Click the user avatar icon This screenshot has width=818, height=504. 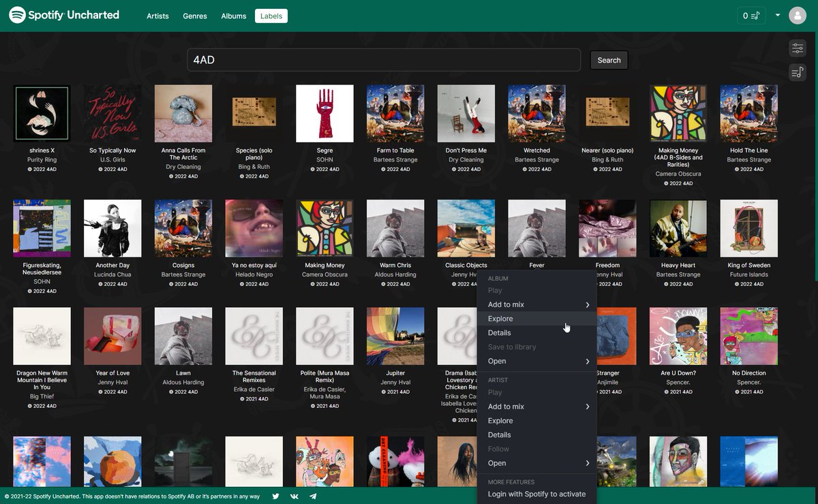[x=798, y=16]
